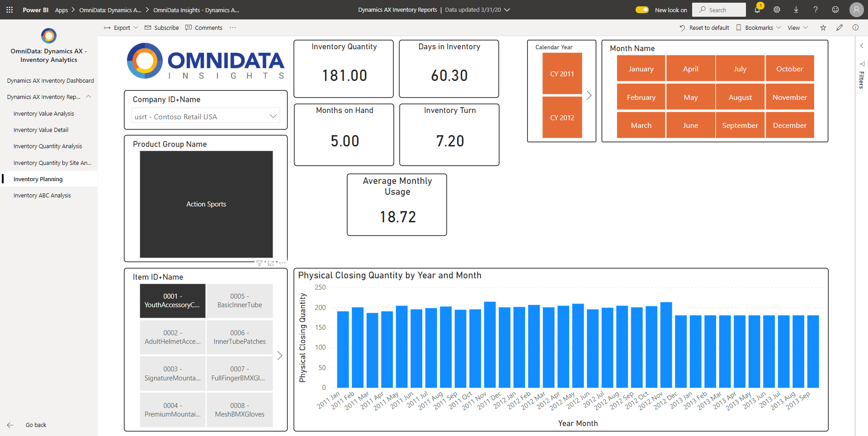Open the Export dropdown
Viewport: 868px width, 436px height.
pos(121,28)
